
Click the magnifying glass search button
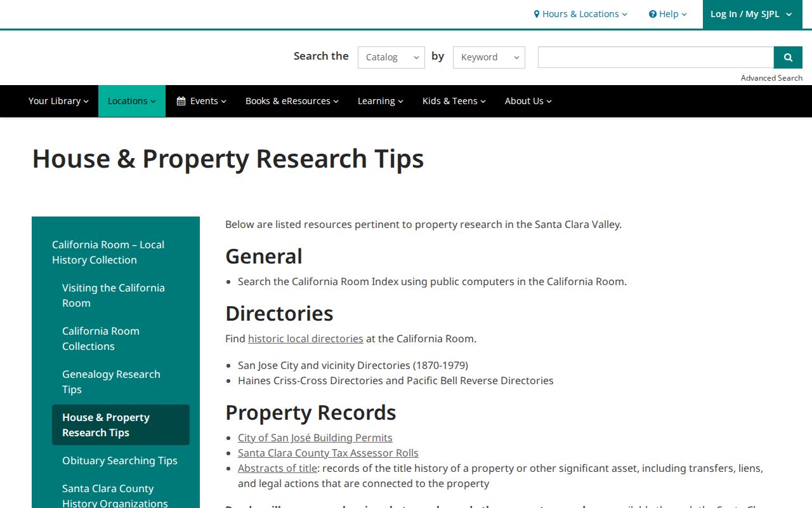788,57
